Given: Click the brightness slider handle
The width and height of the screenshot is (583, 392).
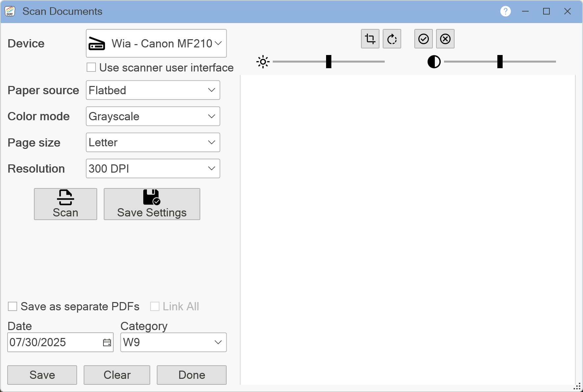Looking at the screenshot, I should [x=328, y=62].
